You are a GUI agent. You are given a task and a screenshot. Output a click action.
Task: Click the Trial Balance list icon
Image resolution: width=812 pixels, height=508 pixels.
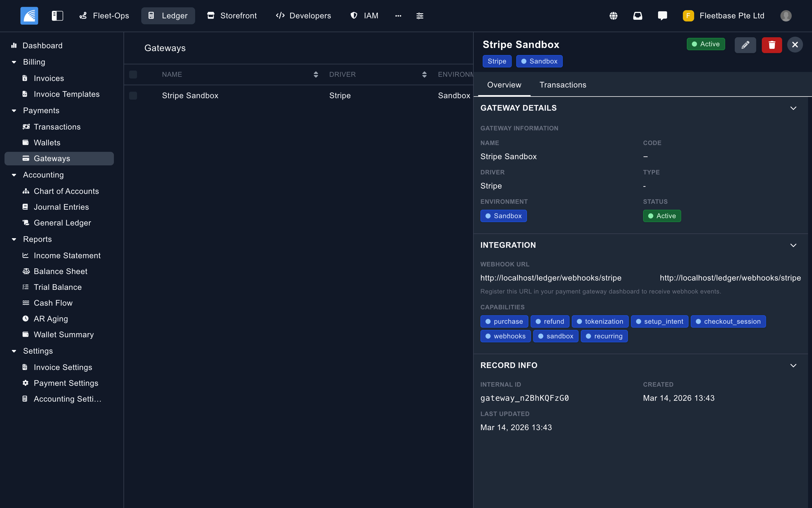click(x=25, y=287)
